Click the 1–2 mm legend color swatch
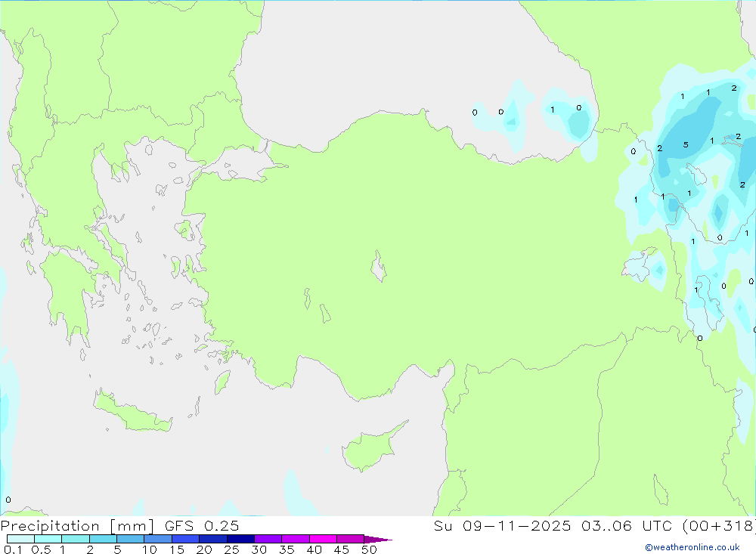The width and height of the screenshot is (756, 554). pyautogui.click(x=76, y=539)
